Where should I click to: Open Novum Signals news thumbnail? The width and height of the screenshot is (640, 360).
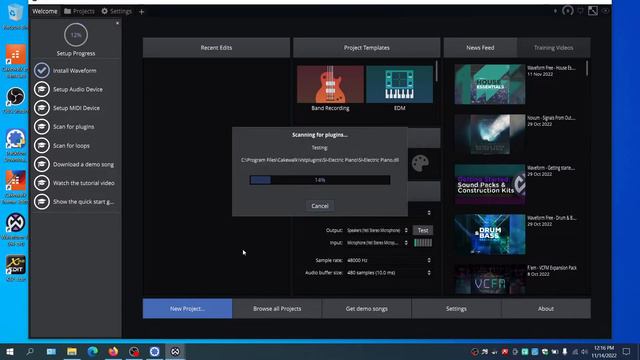[490, 134]
